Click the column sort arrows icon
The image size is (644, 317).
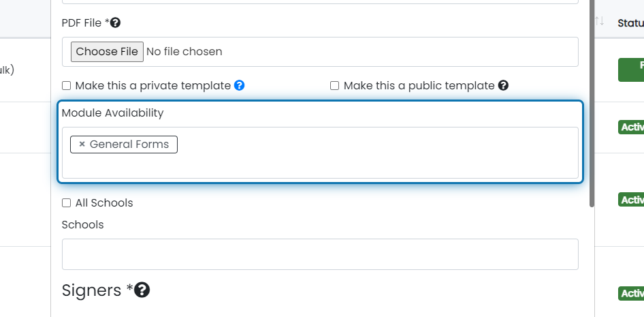pyautogui.click(x=600, y=21)
